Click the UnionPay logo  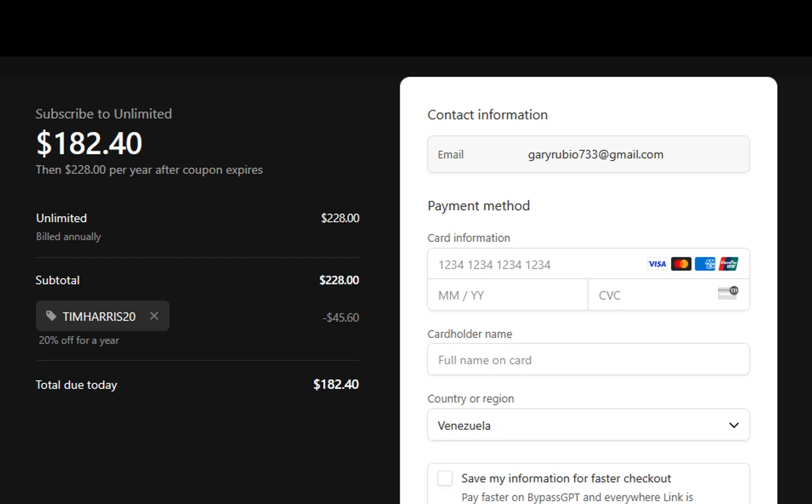click(729, 264)
